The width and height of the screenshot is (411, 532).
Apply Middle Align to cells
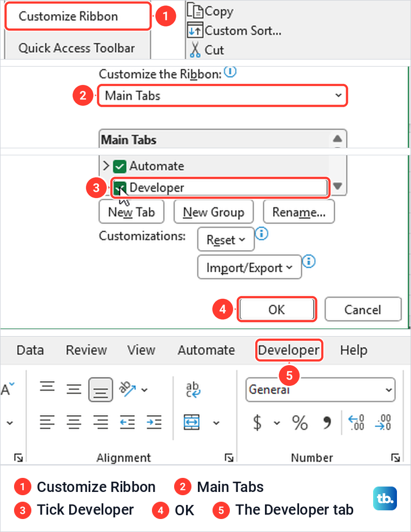[74, 389]
